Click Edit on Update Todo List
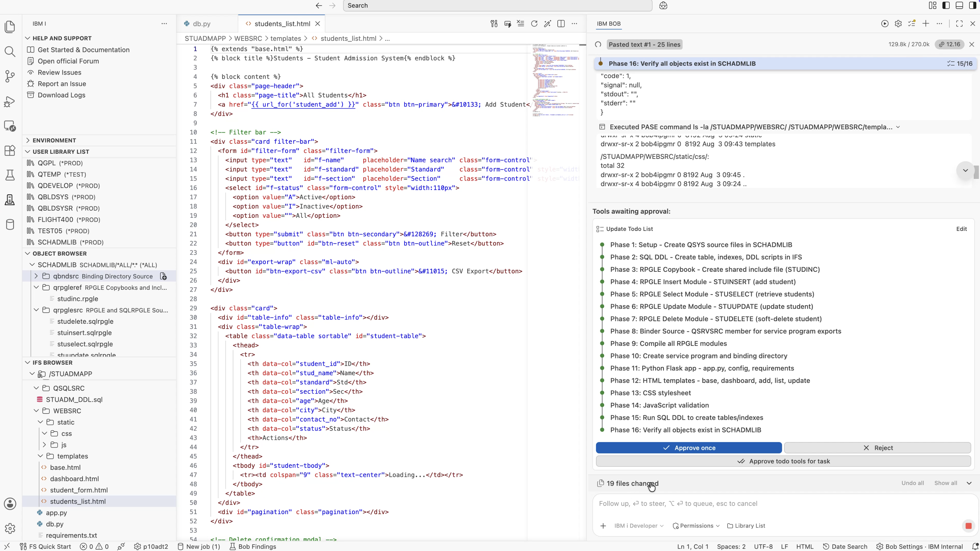This screenshot has height=551, width=980. click(x=961, y=229)
